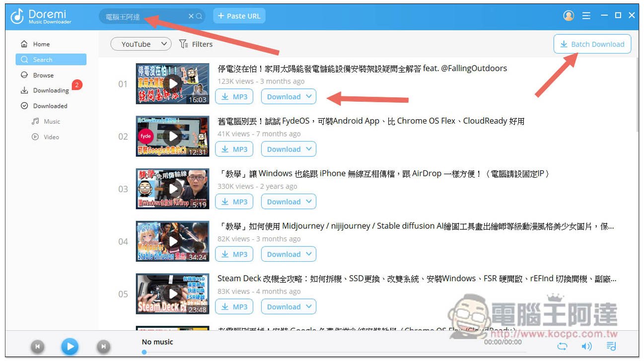Click the results vertical scrollbar

click(x=637, y=94)
